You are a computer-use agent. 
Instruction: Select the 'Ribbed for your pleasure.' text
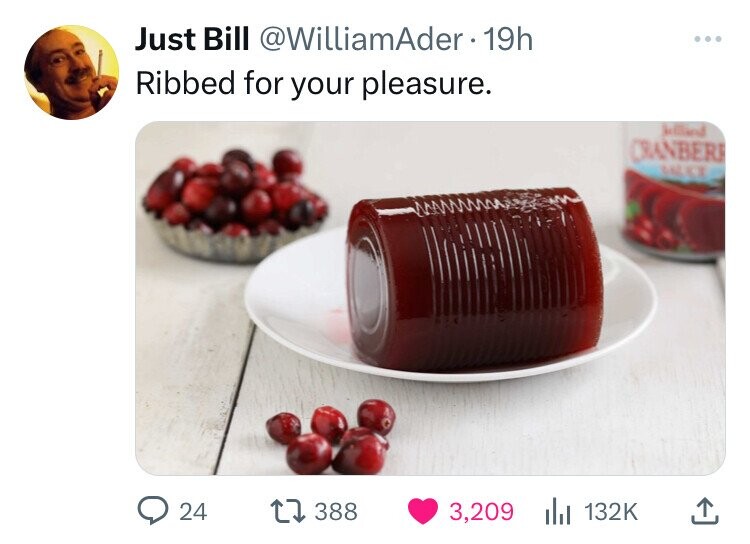[x=314, y=83]
